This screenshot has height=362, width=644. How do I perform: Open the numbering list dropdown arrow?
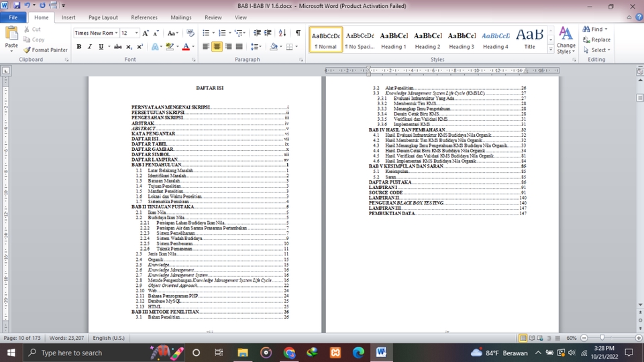(229, 33)
